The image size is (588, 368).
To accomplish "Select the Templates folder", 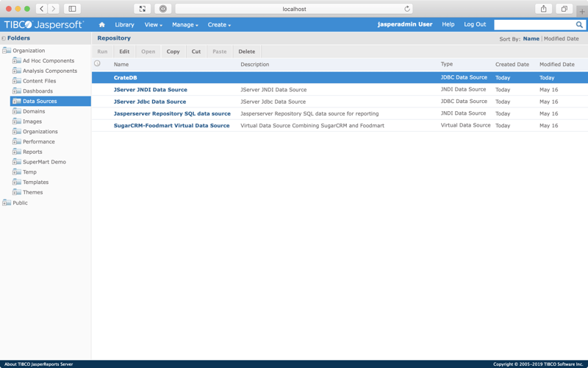I will [x=35, y=182].
